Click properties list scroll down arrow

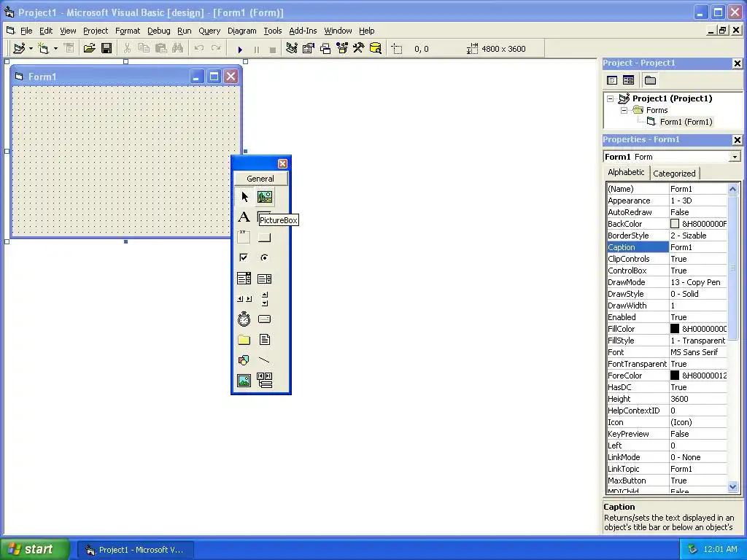coord(732,486)
